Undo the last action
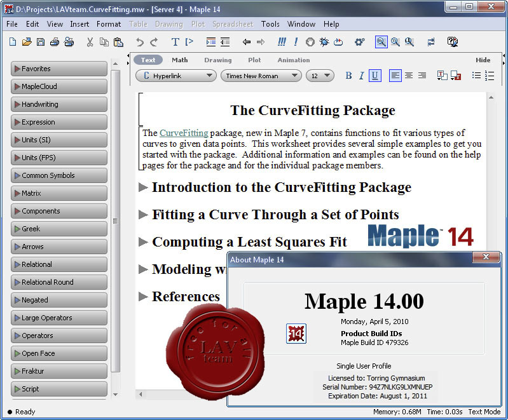 point(140,42)
